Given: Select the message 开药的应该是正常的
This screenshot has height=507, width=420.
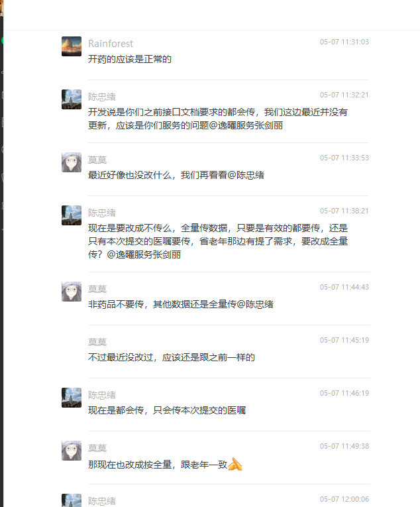Looking at the screenshot, I should point(130,59).
